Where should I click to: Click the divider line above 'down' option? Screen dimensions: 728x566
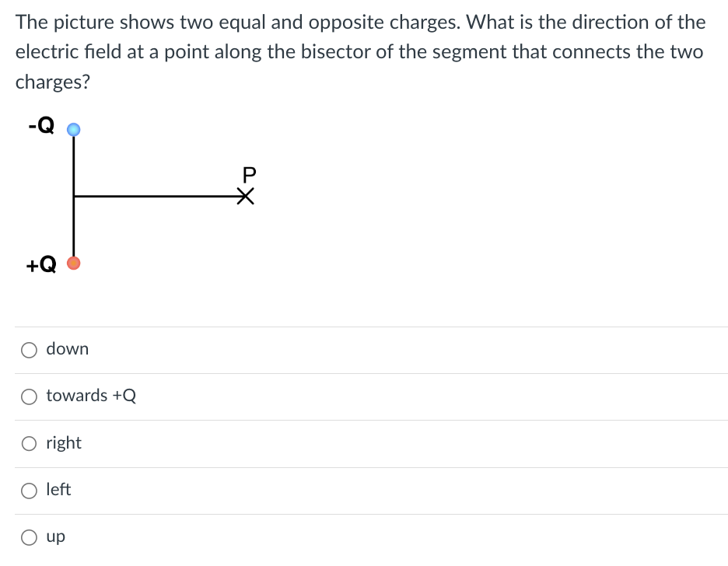364,327
